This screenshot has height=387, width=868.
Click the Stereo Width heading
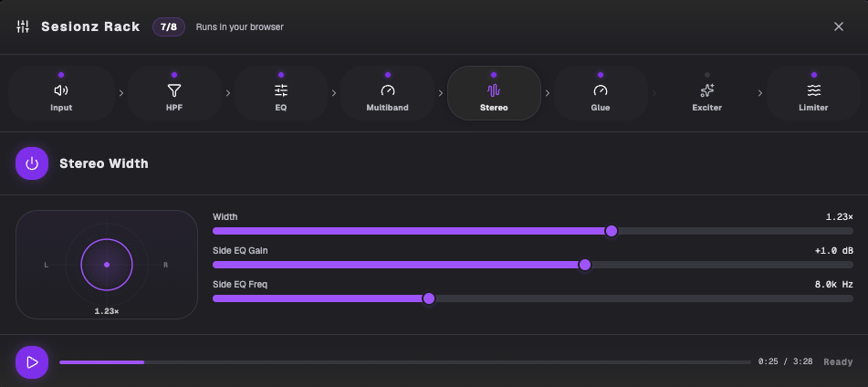click(x=104, y=163)
